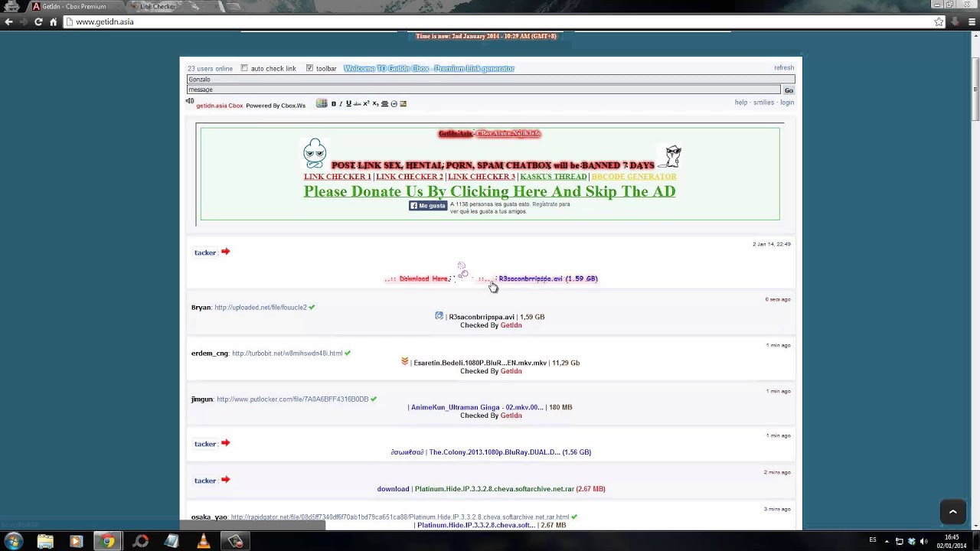Open the R3saconbrripspa.avi (1.59 GB) download link
Screen dimensions: 980x551
548,279
